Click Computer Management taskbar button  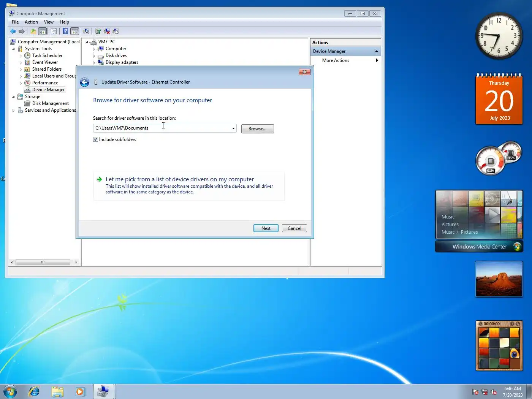tap(104, 391)
